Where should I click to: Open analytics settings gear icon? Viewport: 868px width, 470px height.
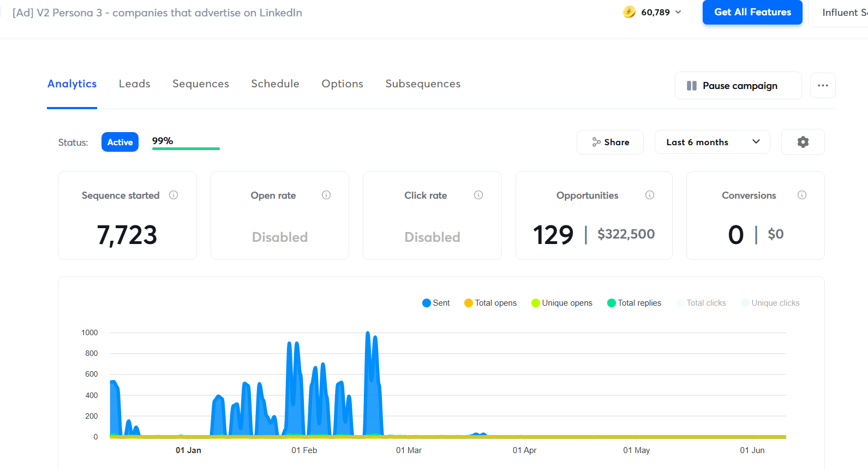[x=803, y=142]
